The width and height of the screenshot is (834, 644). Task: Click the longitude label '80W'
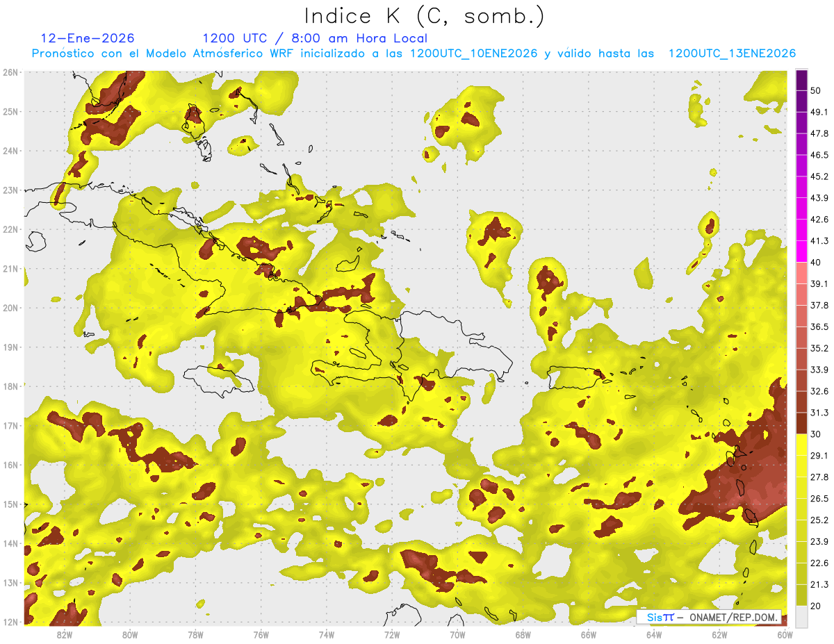(x=129, y=634)
